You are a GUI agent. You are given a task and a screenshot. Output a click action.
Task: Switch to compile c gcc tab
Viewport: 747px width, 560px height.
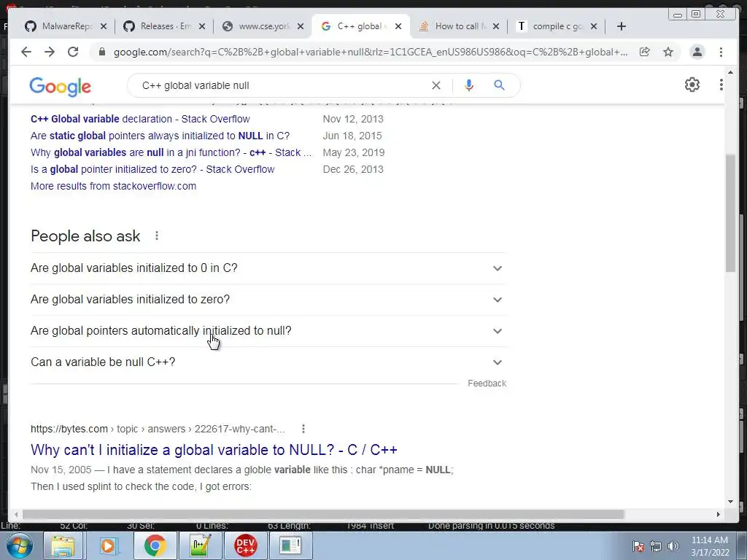557,26
